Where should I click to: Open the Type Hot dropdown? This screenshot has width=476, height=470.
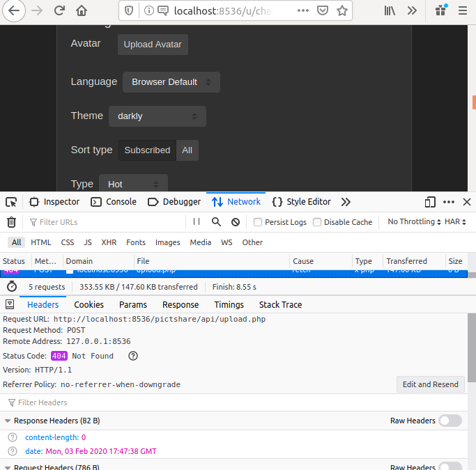(133, 184)
